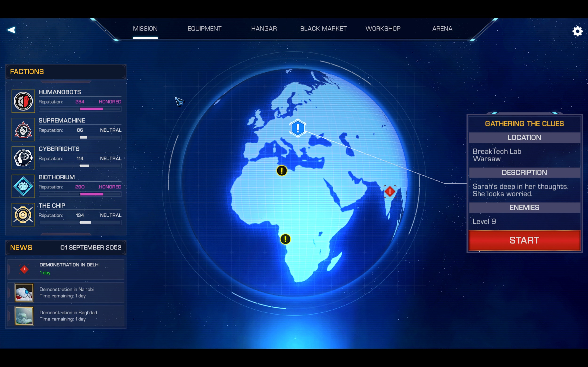This screenshot has height=367, width=588.
Task: Click the yellow mission marker in southern Africa
Action: (285, 239)
